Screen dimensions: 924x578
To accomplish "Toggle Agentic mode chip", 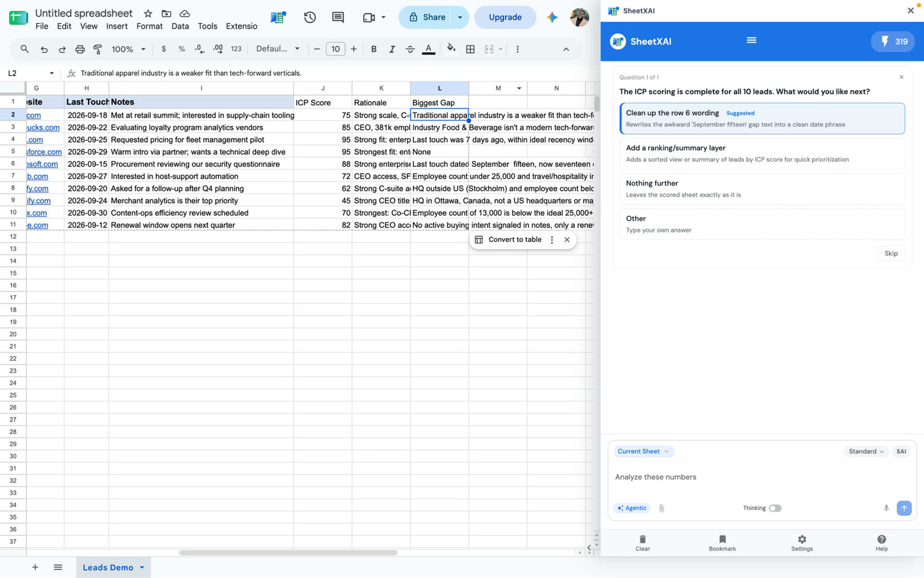I will (x=632, y=508).
